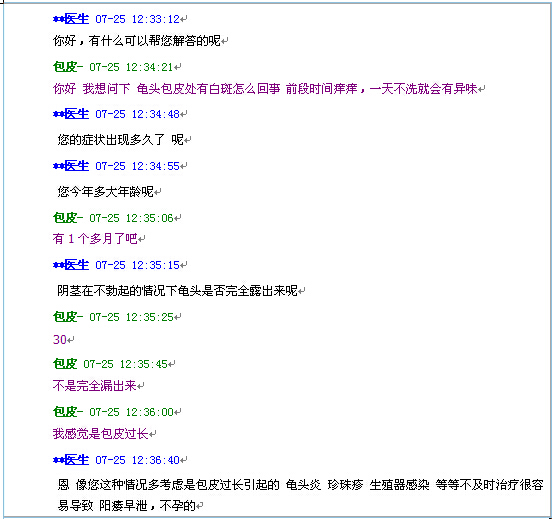552x519 pixels.
Task: Select the message '您今年多大年龄呢'
Action: click(x=106, y=192)
